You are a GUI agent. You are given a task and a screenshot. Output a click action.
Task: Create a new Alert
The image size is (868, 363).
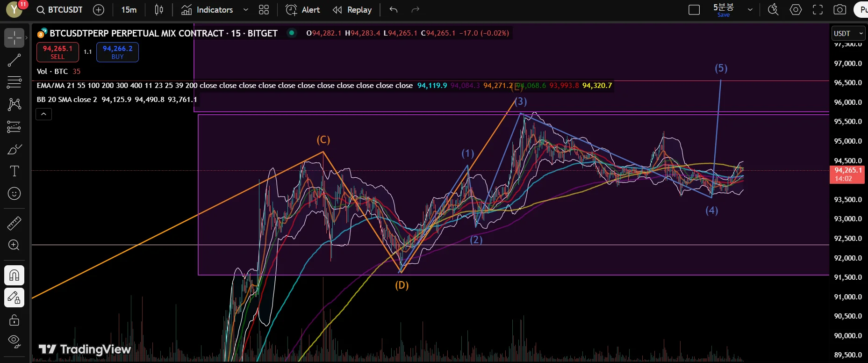point(303,10)
